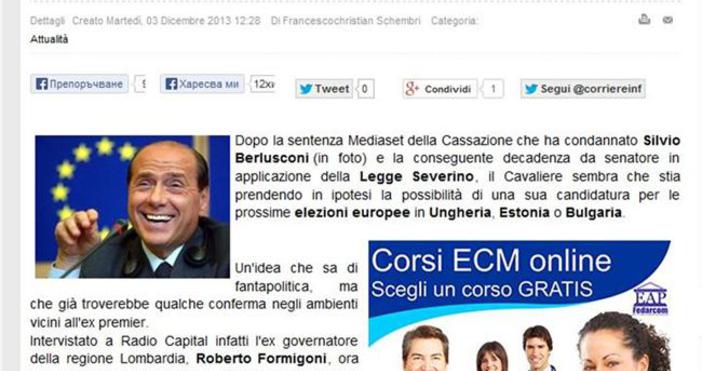Open the Attualità category link
Viewport: 702px width, 371px height.
(49, 39)
